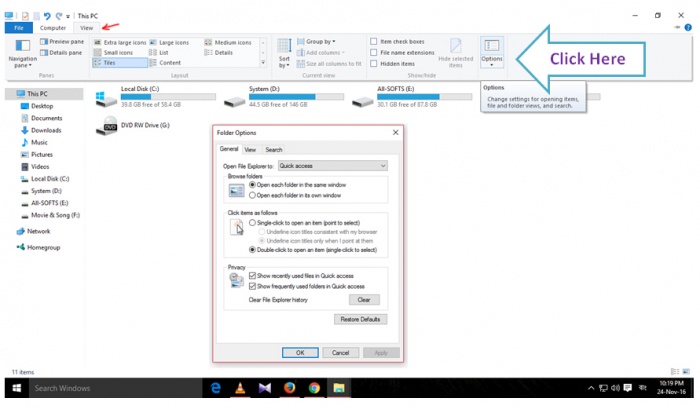Launch VLC media player from taskbar

pyautogui.click(x=240, y=388)
